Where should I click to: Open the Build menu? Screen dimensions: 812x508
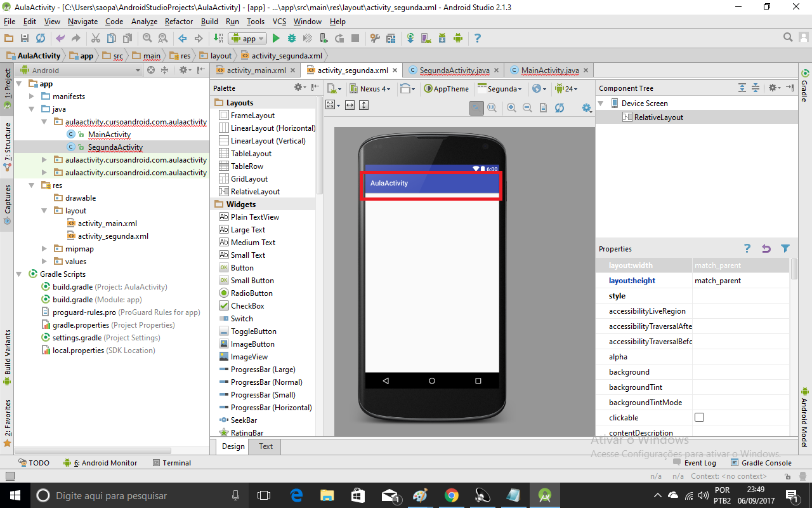(x=209, y=21)
